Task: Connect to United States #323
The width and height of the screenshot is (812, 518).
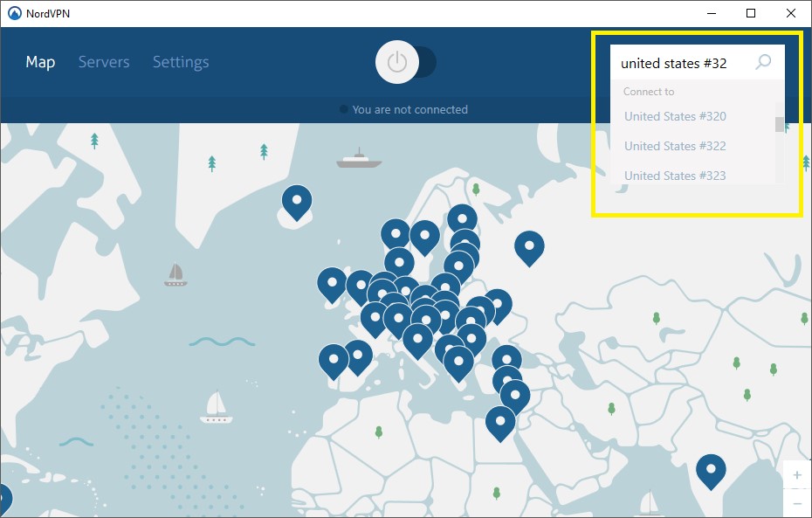Action: 675,176
